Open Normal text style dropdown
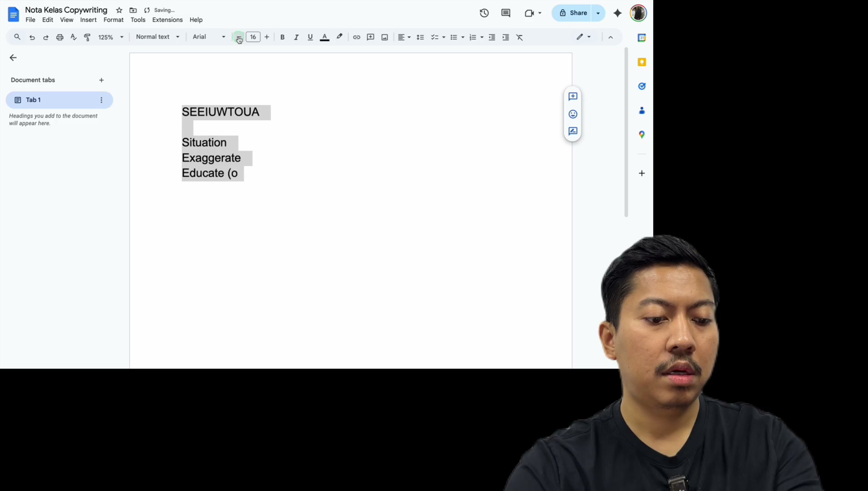The width and height of the screenshot is (868, 491). 157,37
